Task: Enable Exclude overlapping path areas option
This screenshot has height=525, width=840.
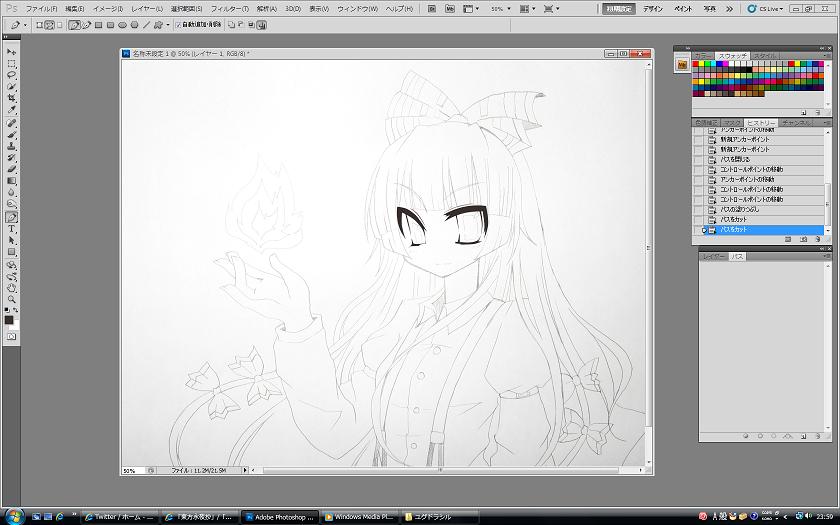Action: click(x=261, y=25)
